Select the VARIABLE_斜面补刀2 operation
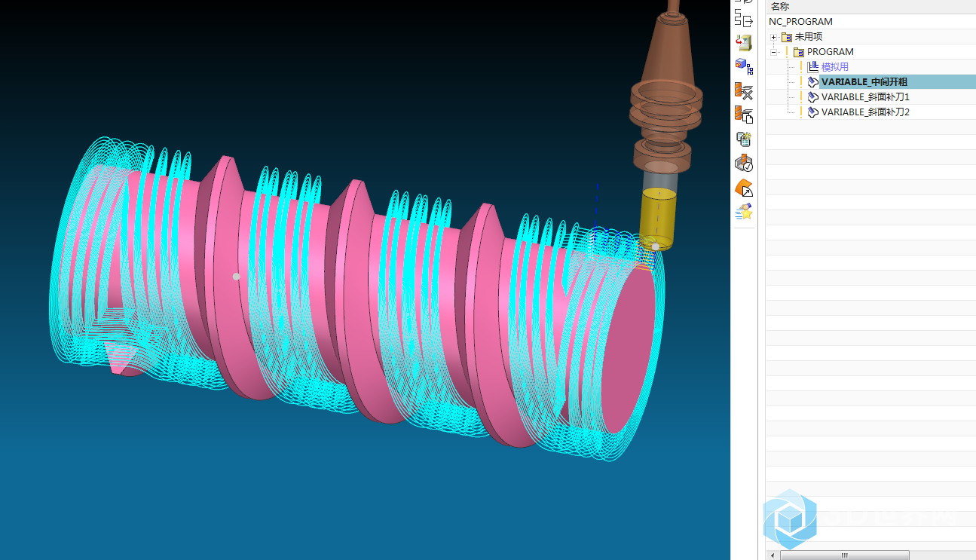Image resolution: width=976 pixels, height=560 pixels. point(865,112)
